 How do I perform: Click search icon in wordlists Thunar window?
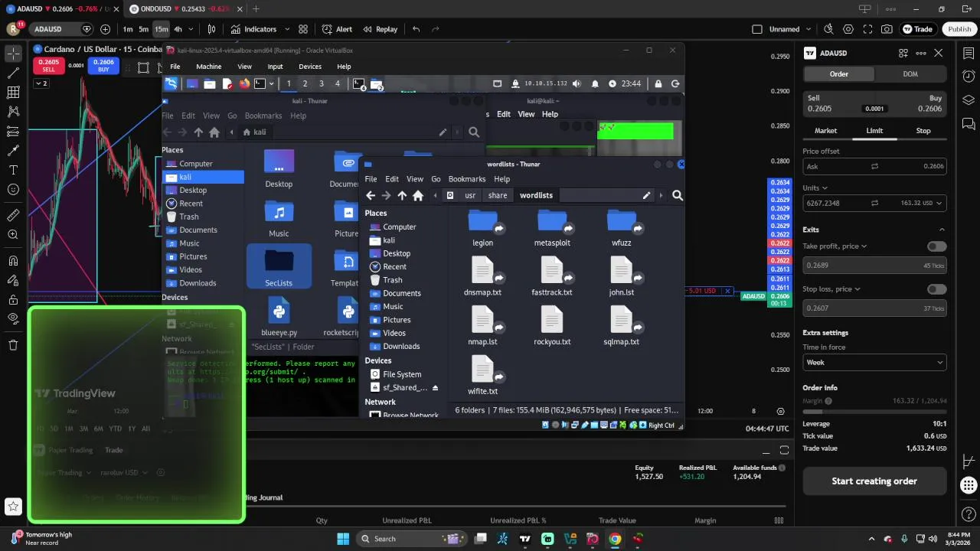tap(677, 196)
